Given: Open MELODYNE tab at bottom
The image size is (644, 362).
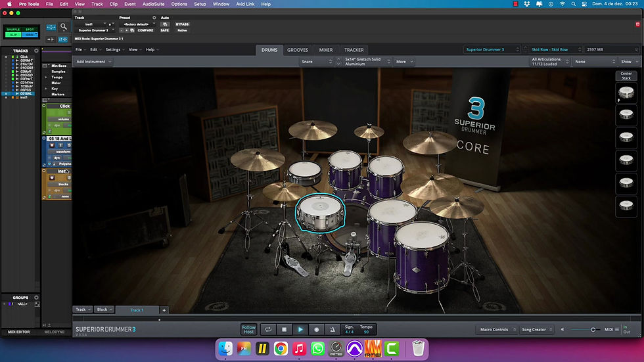Looking at the screenshot, I should [54, 332].
